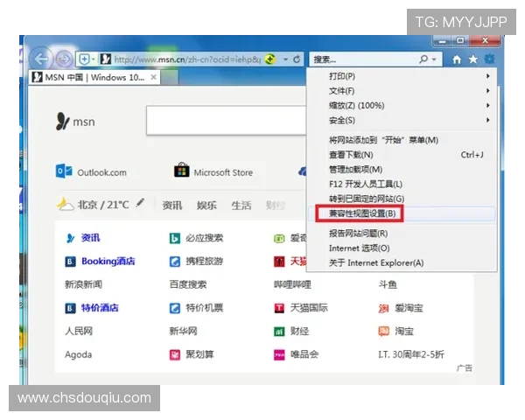
Task: Open the 资讯 navigation tab
Action: [x=172, y=206]
